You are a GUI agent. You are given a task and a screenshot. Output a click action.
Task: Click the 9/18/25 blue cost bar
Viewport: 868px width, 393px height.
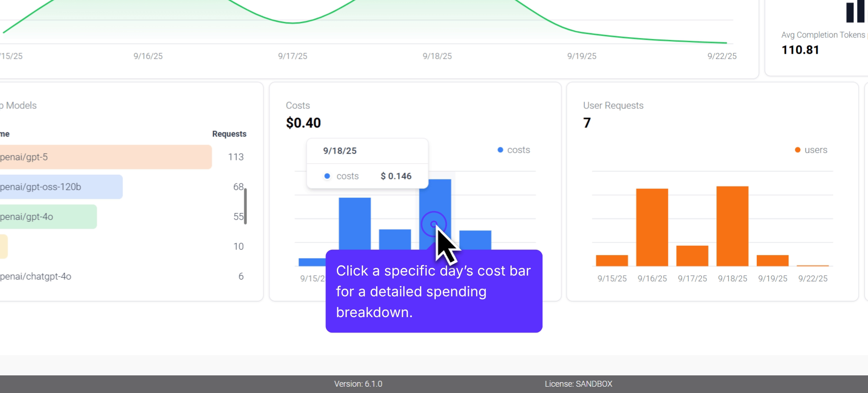click(x=435, y=215)
